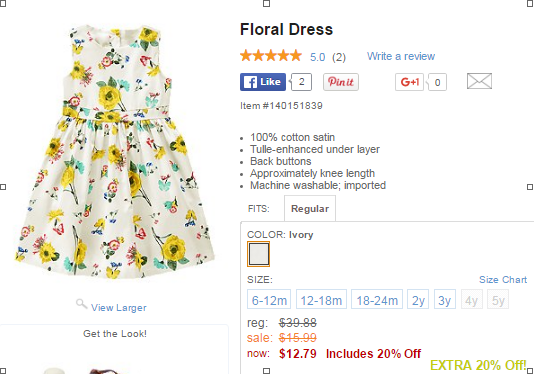Click the review count (2)
This screenshot has height=374, width=534.
coord(339,57)
